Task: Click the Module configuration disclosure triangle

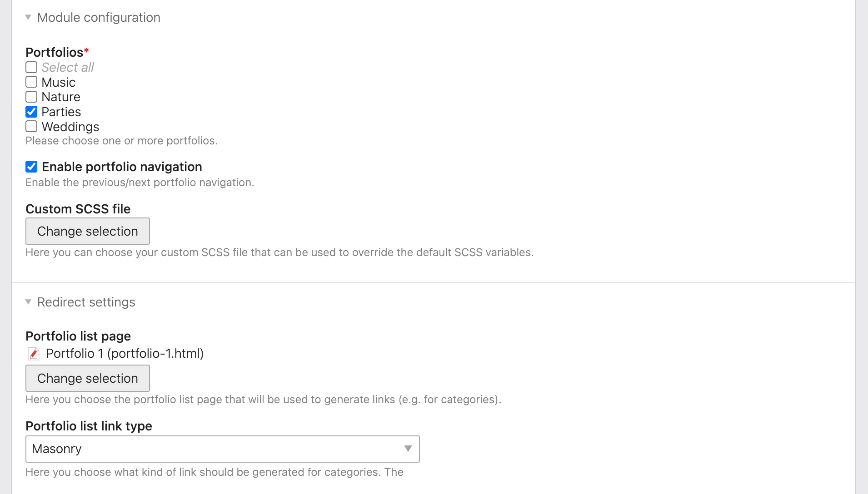Action: pos(28,17)
